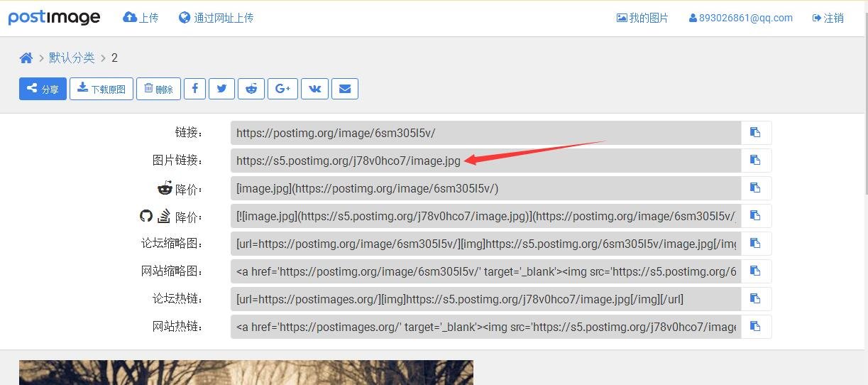Click the 删除 delete button
The width and height of the screenshot is (868, 385).
(x=158, y=89)
